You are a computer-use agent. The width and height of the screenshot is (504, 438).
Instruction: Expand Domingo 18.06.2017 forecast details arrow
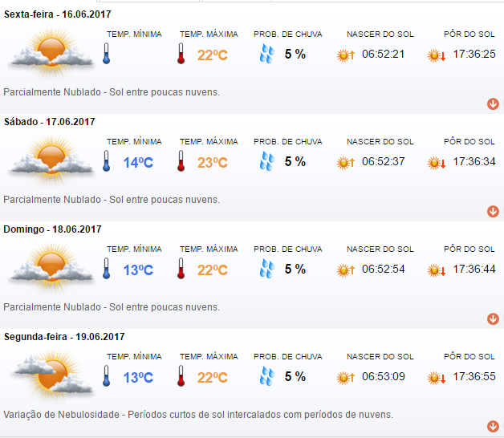click(493, 319)
